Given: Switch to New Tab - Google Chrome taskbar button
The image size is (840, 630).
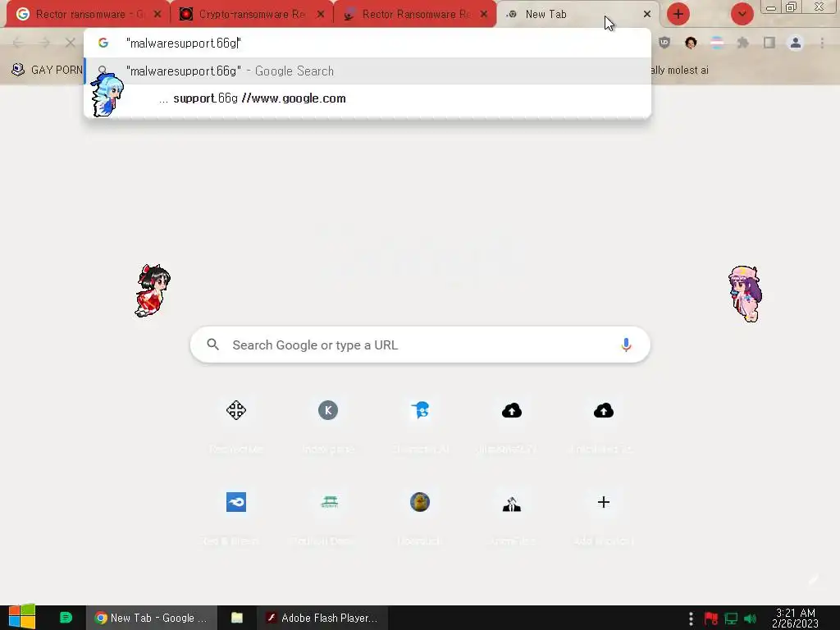Looking at the screenshot, I should pos(152,618).
